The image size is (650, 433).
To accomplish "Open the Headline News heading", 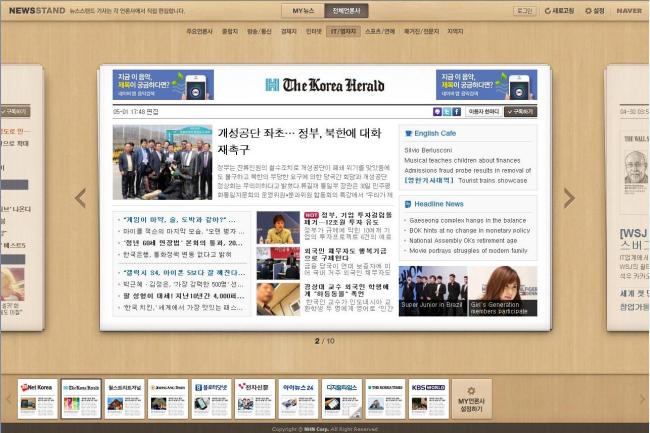I will [x=439, y=204].
